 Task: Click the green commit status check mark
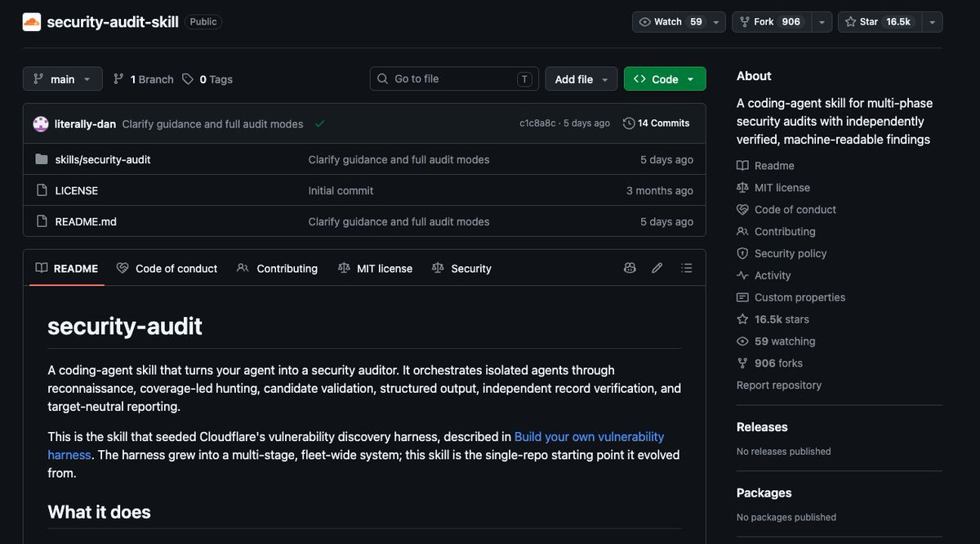pyautogui.click(x=319, y=123)
